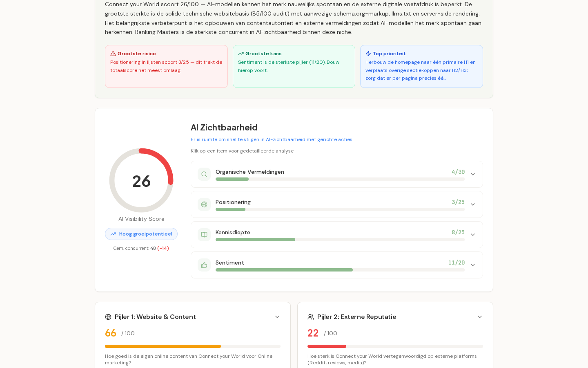This screenshot has height=368, width=588.
Task: Click the trending arrow icon in Grootste kans
Action: pos(241,54)
